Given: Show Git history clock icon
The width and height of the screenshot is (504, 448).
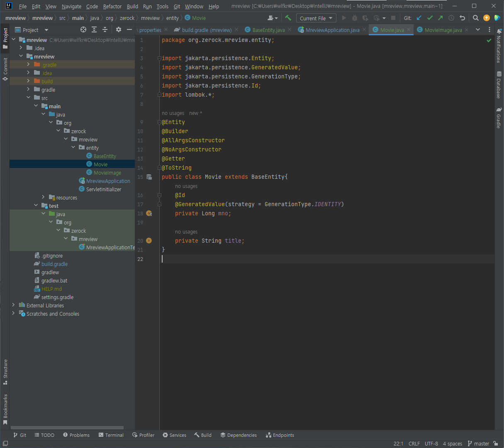Looking at the screenshot, I should coord(451,18).
